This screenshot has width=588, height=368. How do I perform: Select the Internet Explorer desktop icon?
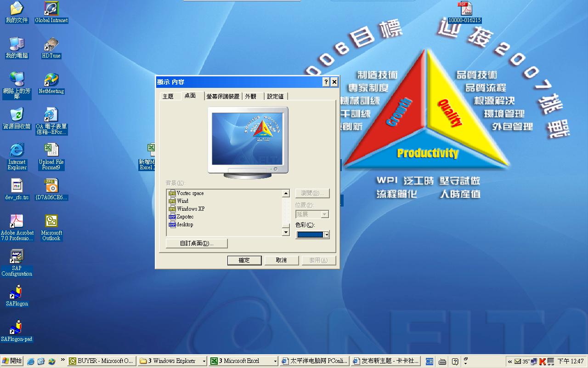click(17, 156)
